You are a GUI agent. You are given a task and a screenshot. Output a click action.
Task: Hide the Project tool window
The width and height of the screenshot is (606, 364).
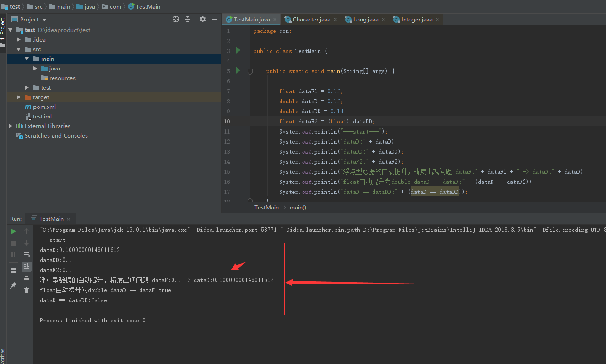[215, 19]
